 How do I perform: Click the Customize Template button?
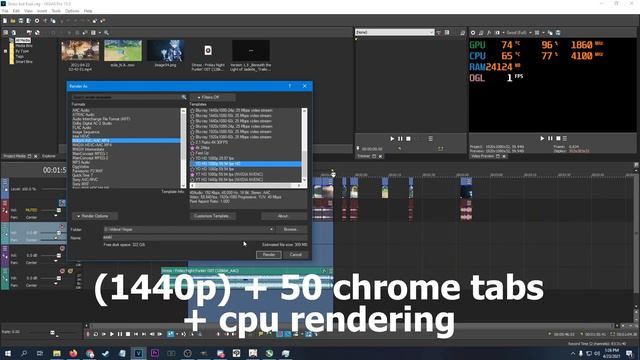213,216
